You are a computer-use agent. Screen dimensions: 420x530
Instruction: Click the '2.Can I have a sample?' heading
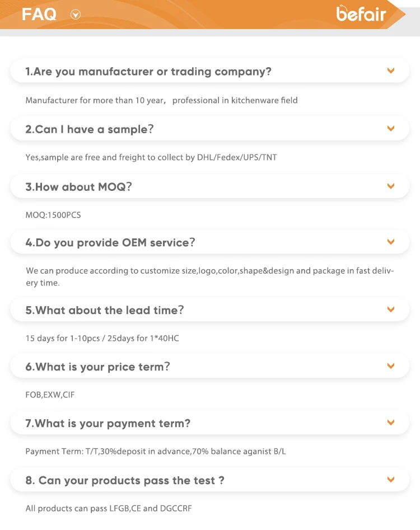[90, 129]
